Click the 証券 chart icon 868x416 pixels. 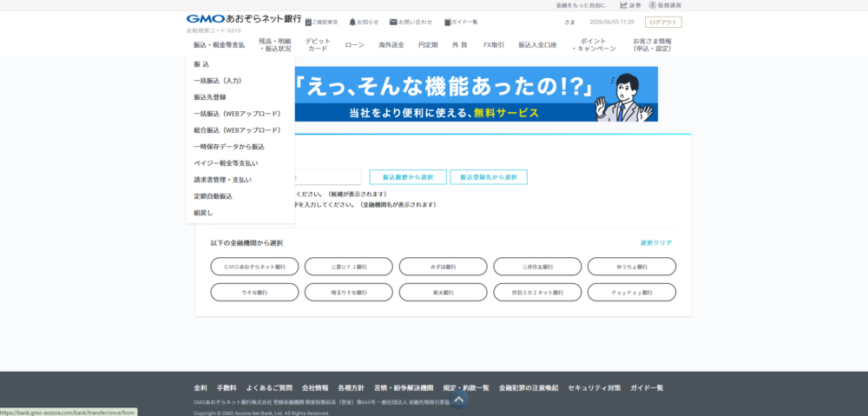pos(624,5)
